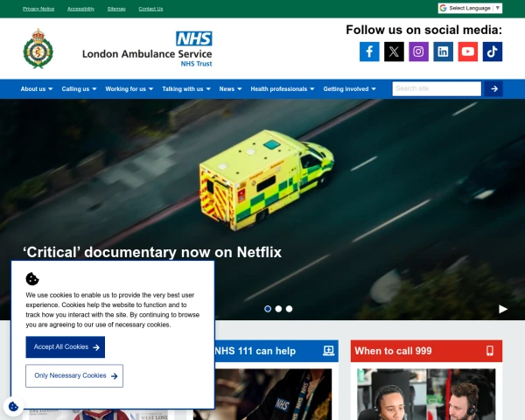This screenshot has width=525, height=420.
Task: Click the NHS 111 lanyard photo
Action: point(274,395)
